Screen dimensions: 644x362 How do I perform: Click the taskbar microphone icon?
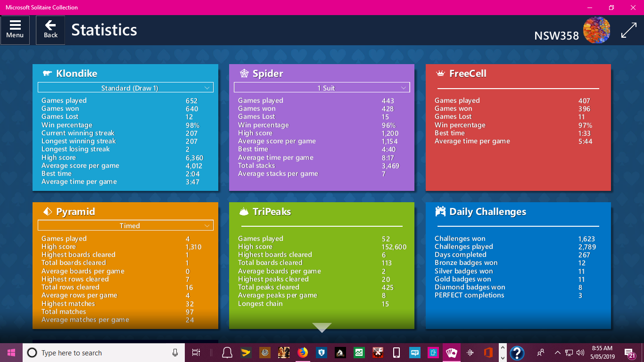click(x=175, y=353)
